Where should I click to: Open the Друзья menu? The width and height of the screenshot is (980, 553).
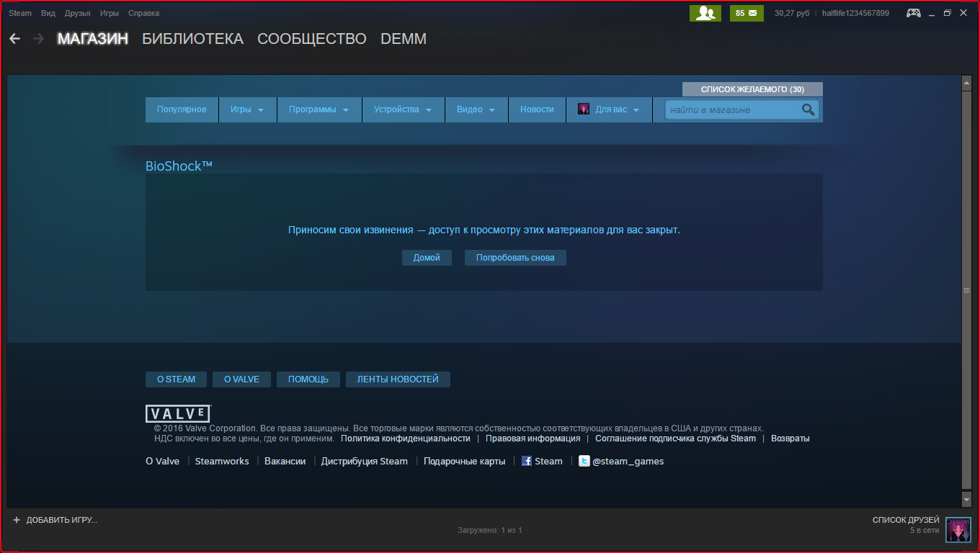click(78, 13)
